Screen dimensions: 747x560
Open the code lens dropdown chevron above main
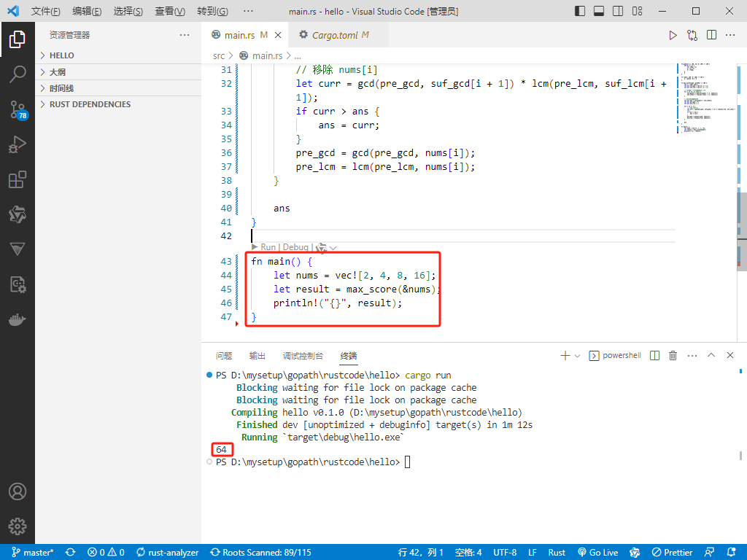(x=333, y=248)
